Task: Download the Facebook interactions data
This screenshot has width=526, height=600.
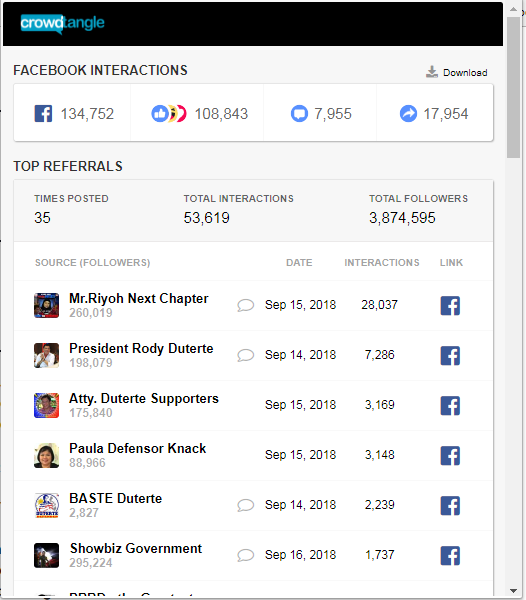Action: click(x=456, y=72)
